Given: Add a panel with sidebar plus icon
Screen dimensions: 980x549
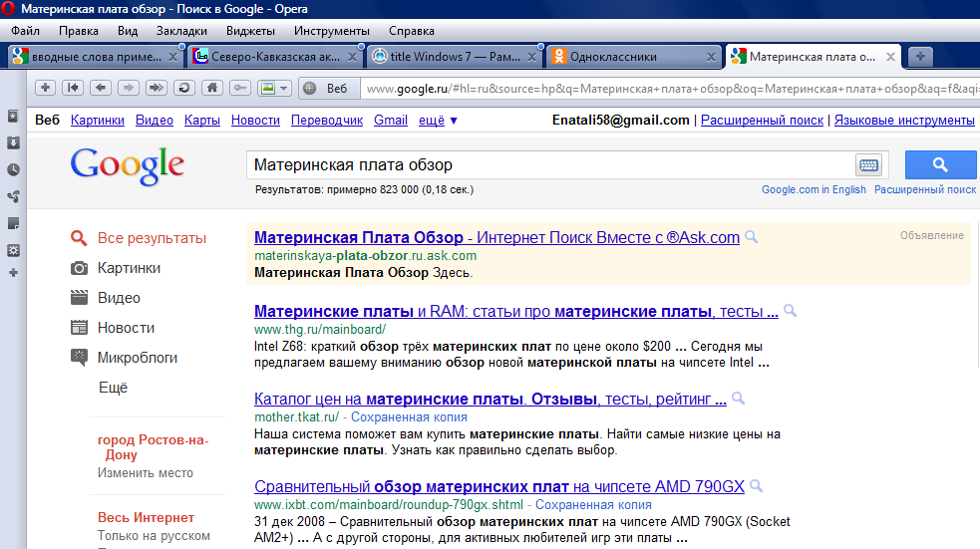Looking at the screenshot, I should click(x=13, y=273).
